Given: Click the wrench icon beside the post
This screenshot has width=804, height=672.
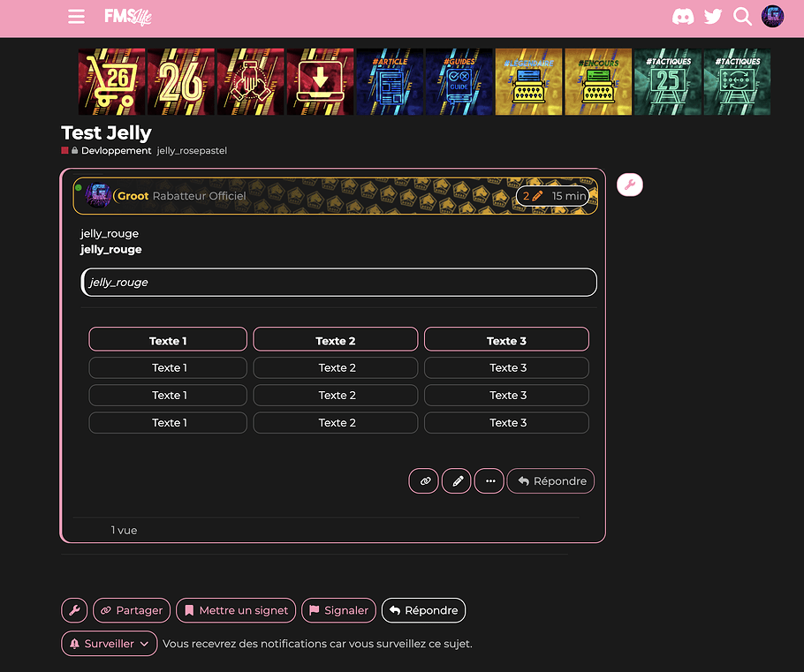Looking at the screenshot, I should tap(629, 185).
